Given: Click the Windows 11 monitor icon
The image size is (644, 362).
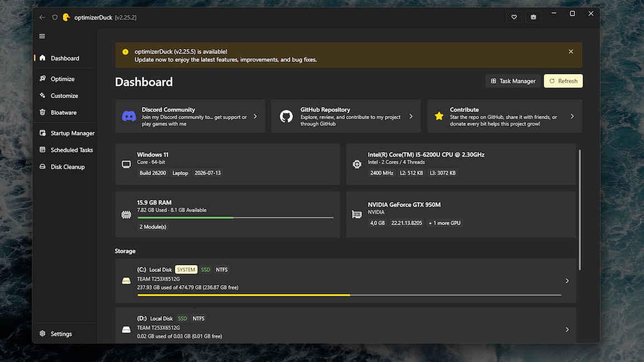Looking at the screenshot, I should (126, 164).
